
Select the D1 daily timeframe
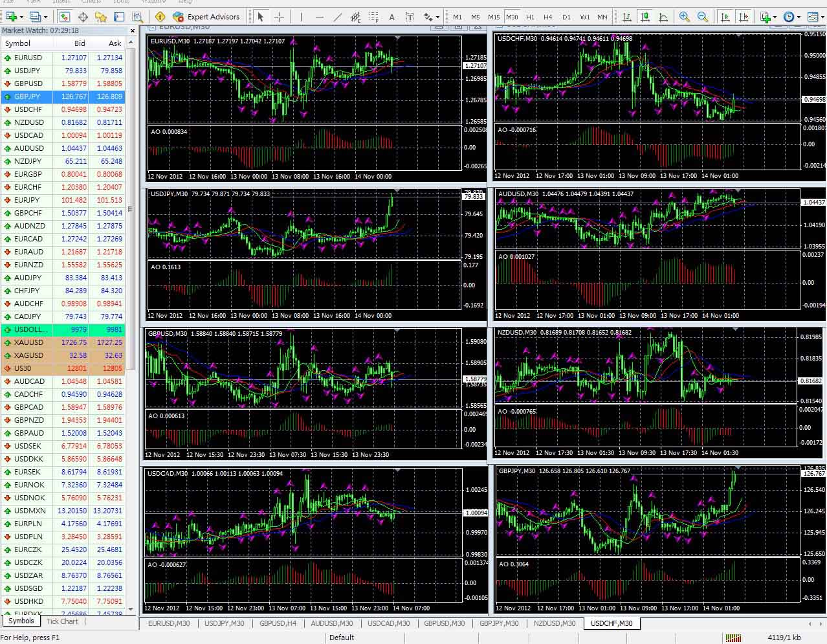click(566, 17)
